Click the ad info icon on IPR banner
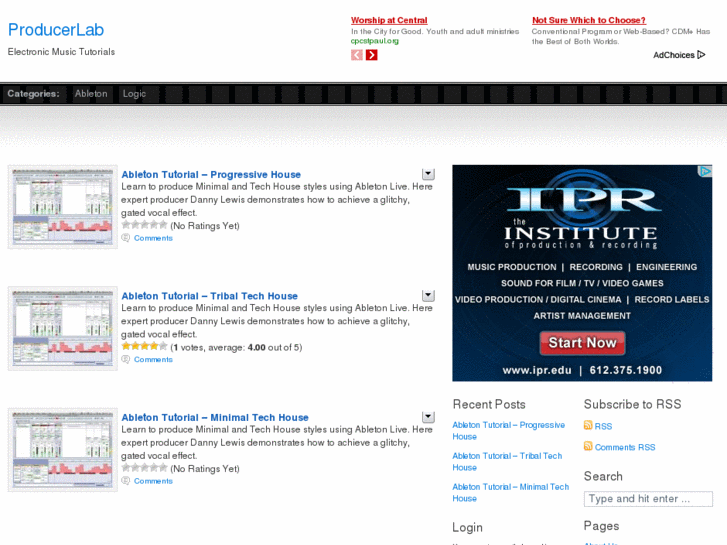 705,172
